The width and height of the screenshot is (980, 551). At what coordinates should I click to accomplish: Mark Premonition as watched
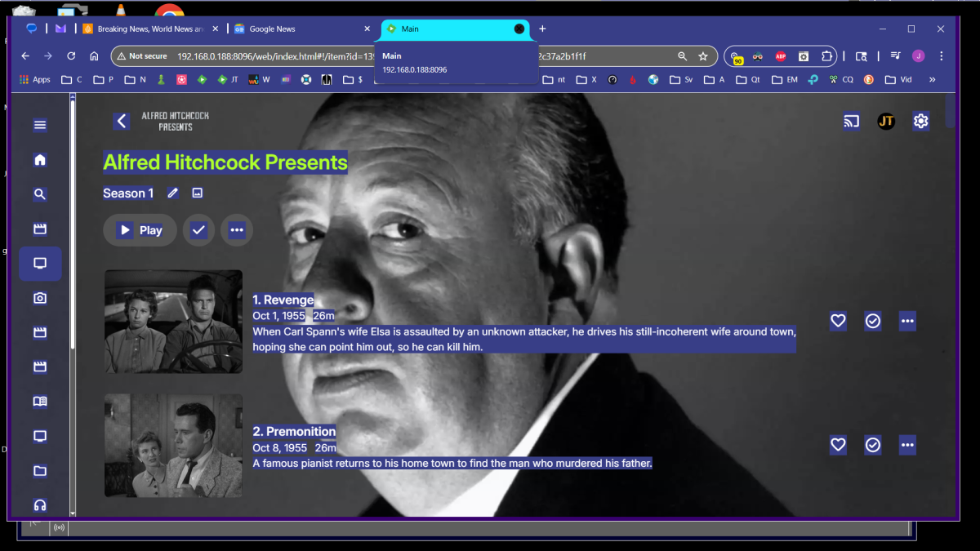pos(872,445)
